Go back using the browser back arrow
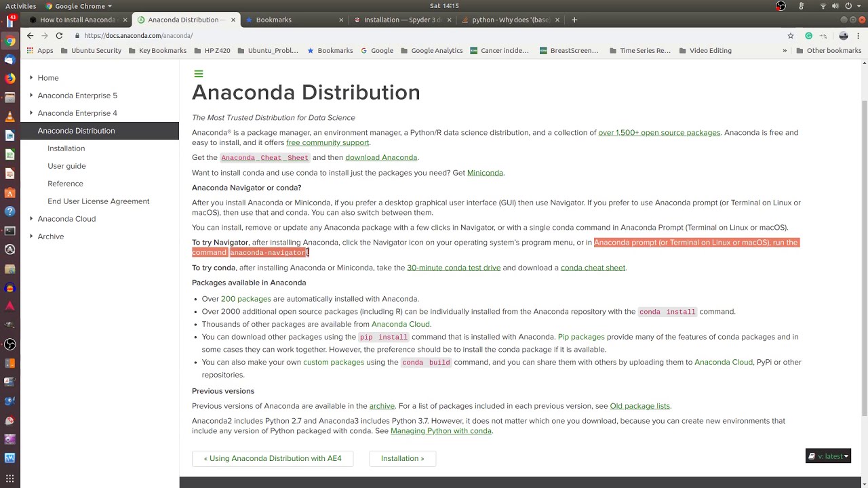The height and width of the screenshot is (488, 868). 30,35
